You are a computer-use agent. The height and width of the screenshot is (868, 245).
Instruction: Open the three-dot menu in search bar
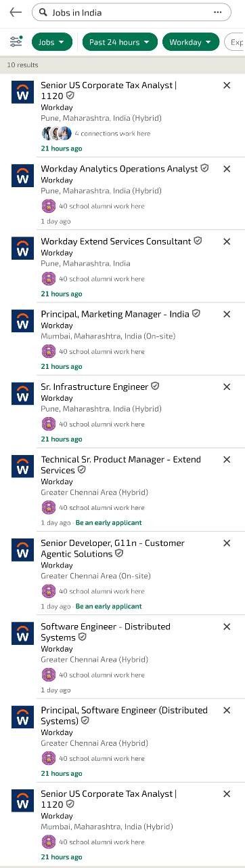point(217,12)
